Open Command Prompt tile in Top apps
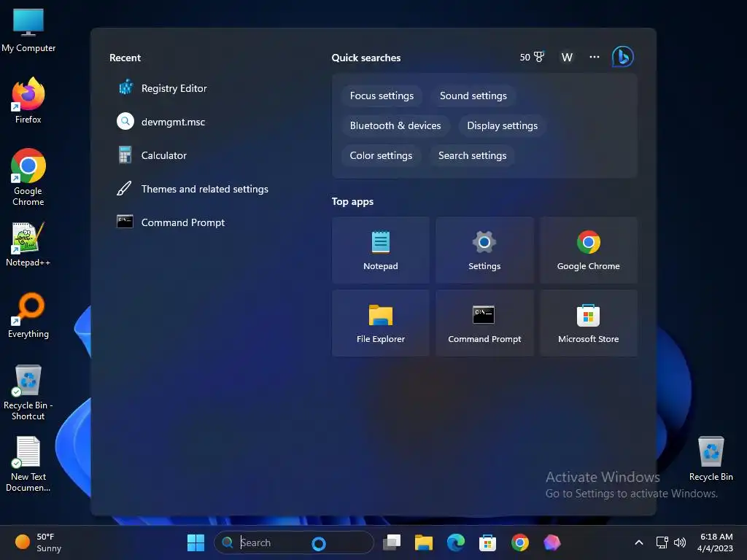The width and height of the screenshot is (747, 560). coord(484,323)
